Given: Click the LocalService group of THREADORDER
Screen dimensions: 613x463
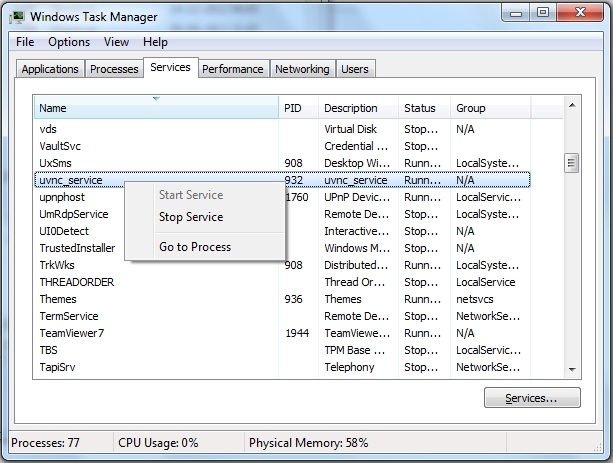Looking at the screenshot, I should tap(486, 282).
